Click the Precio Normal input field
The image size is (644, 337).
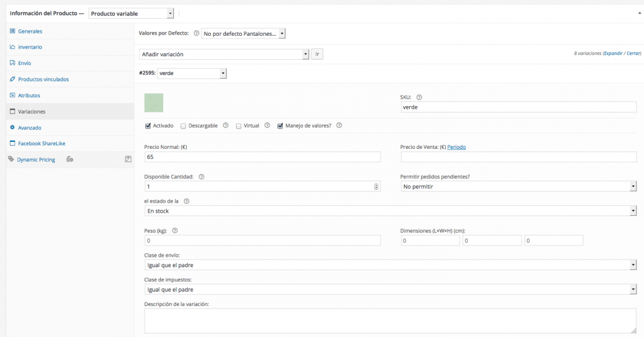pos(262,157)
